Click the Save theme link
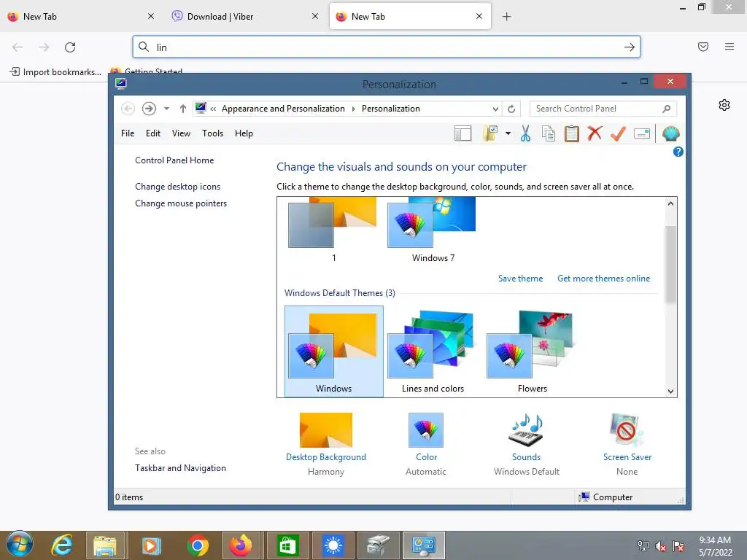Screen dimensions: 747x560 (520, 279)
